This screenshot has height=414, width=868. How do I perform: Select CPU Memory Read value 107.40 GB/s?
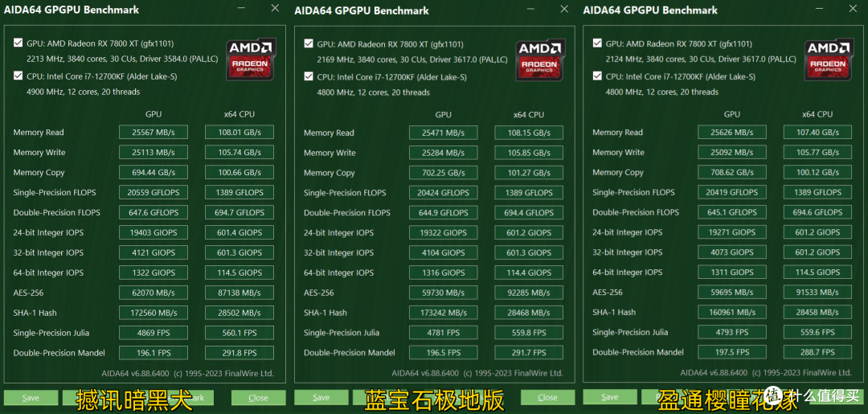[x=817, y=132]
